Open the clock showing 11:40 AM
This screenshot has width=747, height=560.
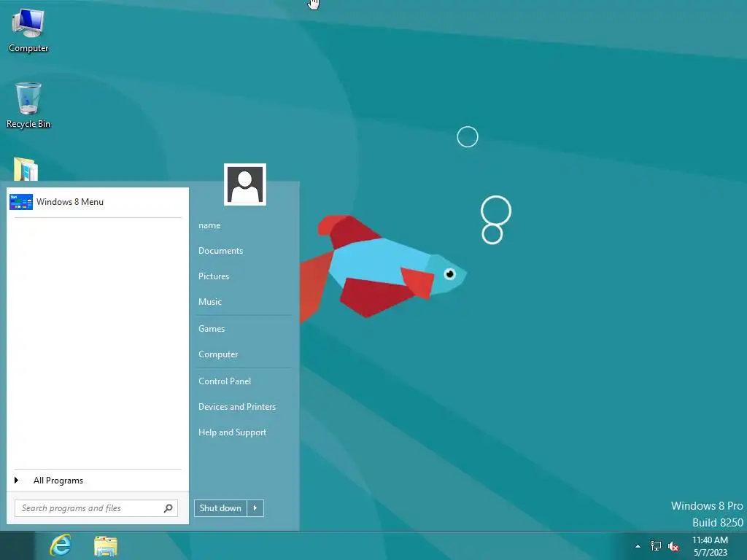[710, 546]
